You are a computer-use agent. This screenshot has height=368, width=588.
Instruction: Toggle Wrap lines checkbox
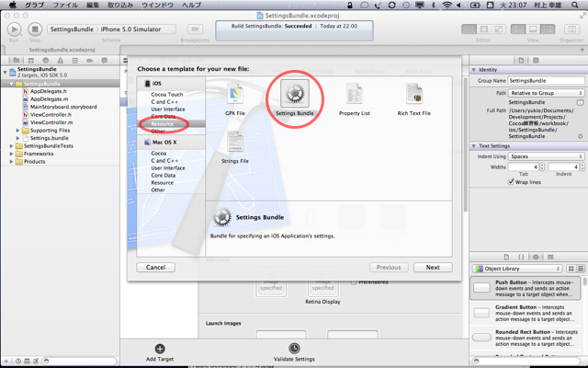pos(511,182)
